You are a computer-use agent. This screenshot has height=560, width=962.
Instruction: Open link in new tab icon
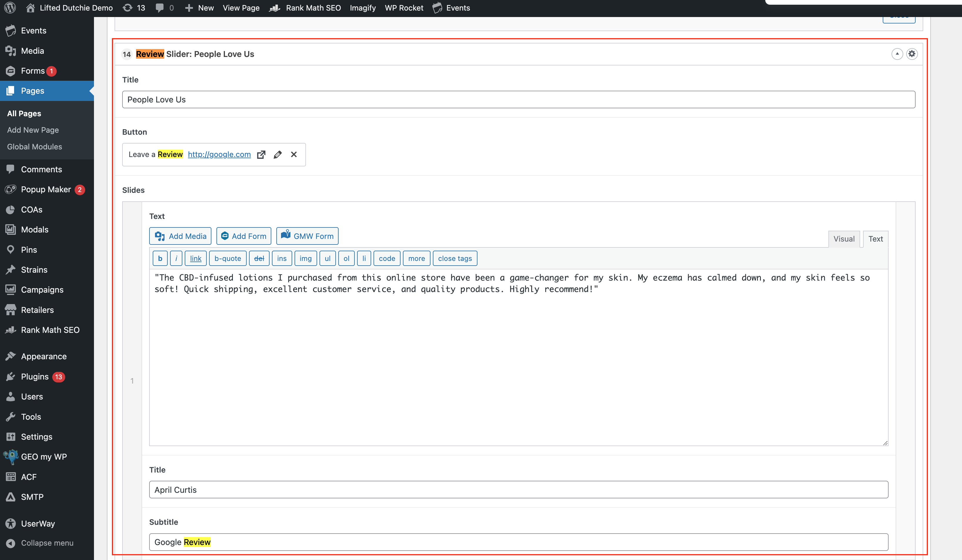click(x=261, y=154)
